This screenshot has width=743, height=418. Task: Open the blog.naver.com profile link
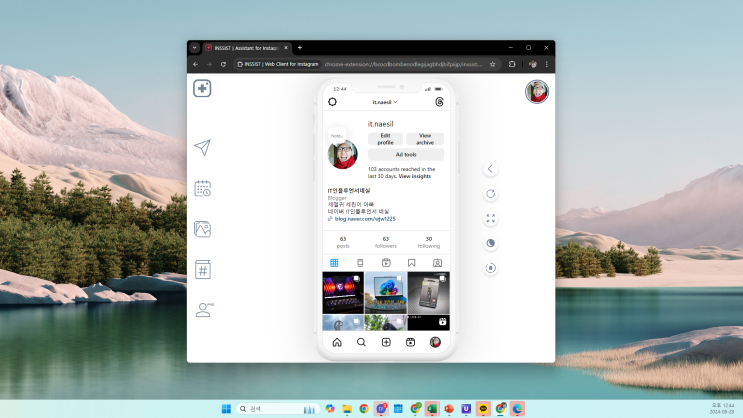364,218
